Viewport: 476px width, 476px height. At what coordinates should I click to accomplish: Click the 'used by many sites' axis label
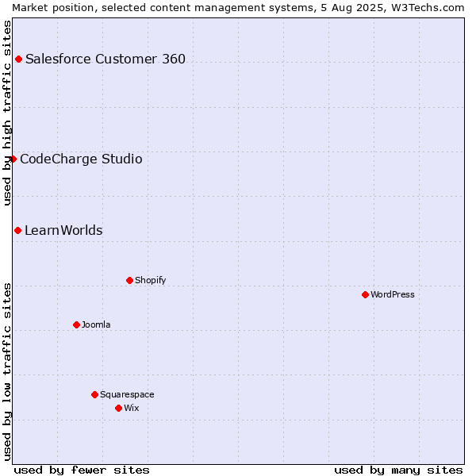(x=398, y=470)
